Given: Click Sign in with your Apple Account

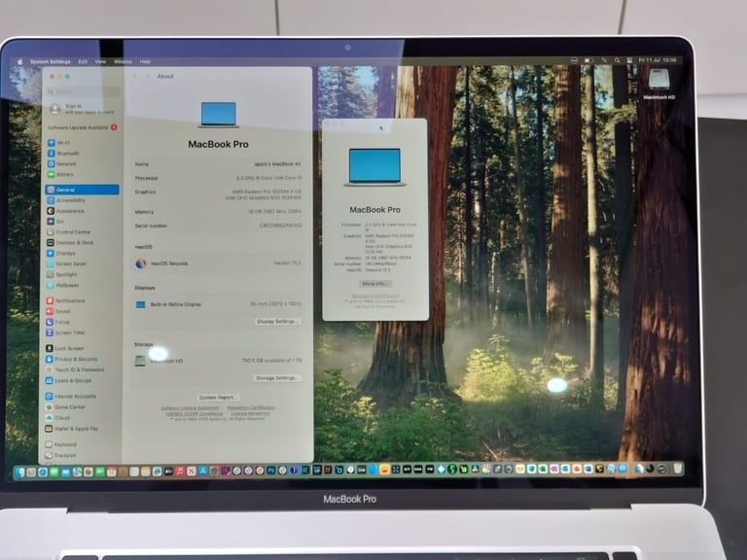Looking at the screenshot, I should pos(82,109).
